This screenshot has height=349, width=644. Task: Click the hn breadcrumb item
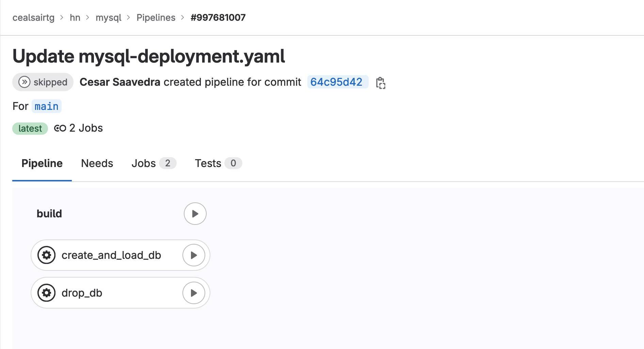(75, 17)
